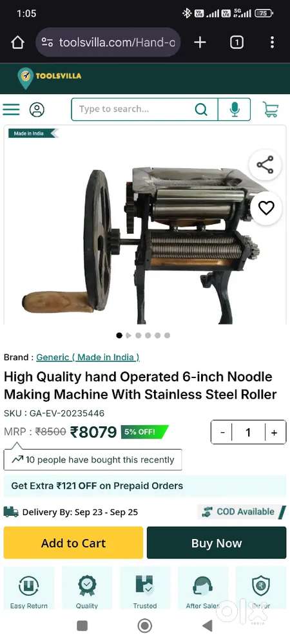Open the user account profile icon
This screenshot has width=290, height=644.
[x=37, y=109]
